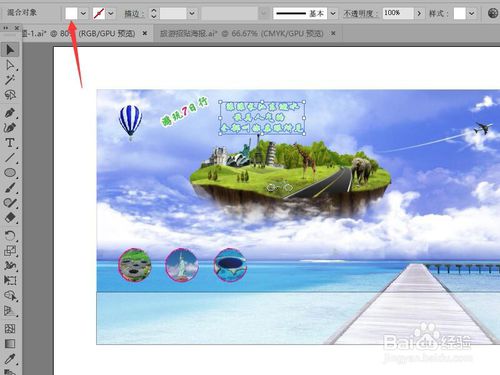Select the Scale tool
This screenshot has width=500, height=375.
pyautogui.click(x=10, y=250)
